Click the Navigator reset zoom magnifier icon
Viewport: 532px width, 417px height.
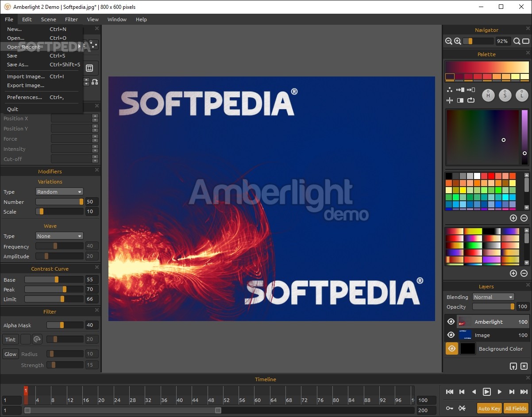pyautogui.click(x=517, y=41)
